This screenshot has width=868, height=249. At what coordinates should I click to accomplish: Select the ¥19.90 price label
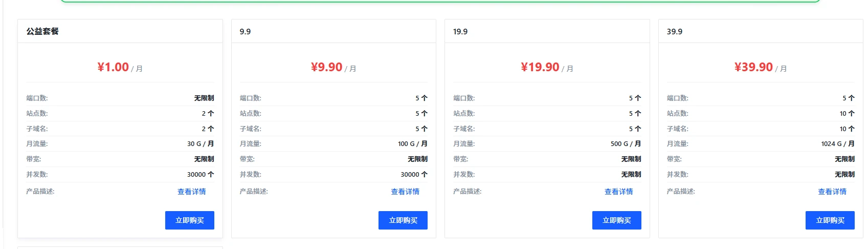click(x=540, y=67)
